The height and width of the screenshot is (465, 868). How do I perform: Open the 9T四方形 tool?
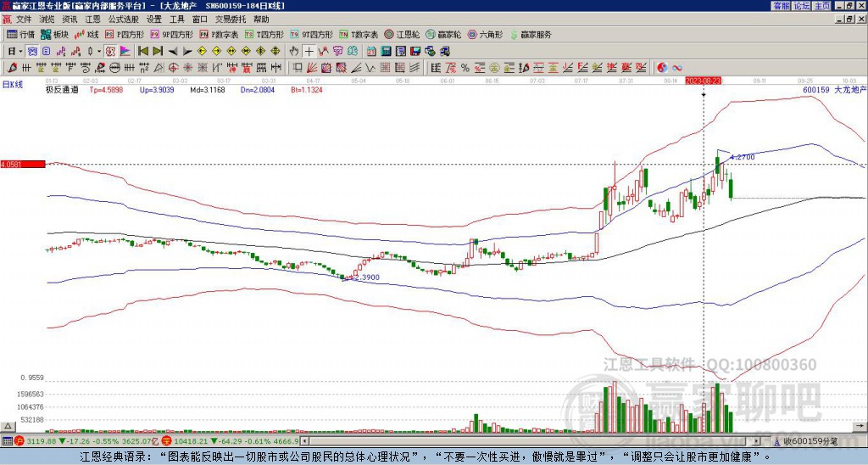(x=312, y=34)
